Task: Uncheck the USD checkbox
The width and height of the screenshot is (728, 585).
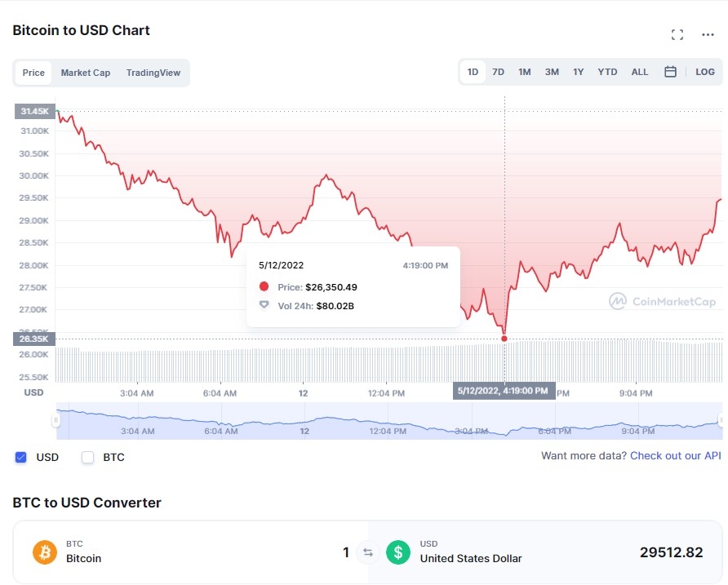Action: (21, 457)
